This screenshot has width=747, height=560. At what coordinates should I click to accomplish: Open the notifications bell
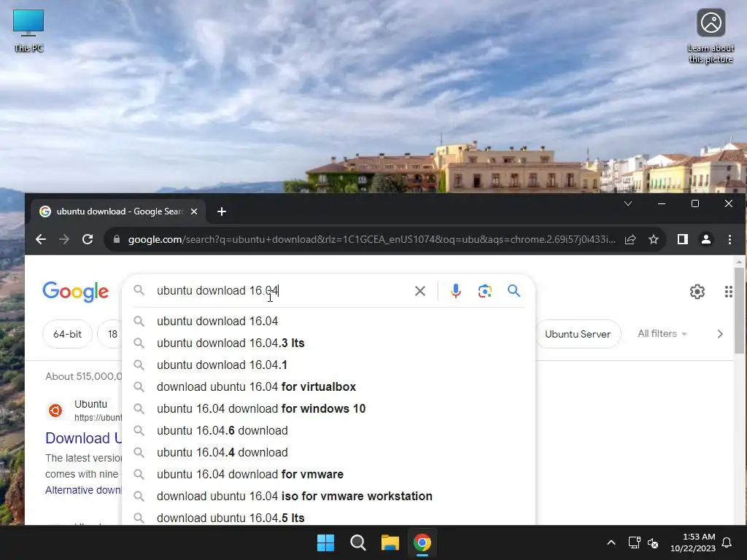click(727, 542)
